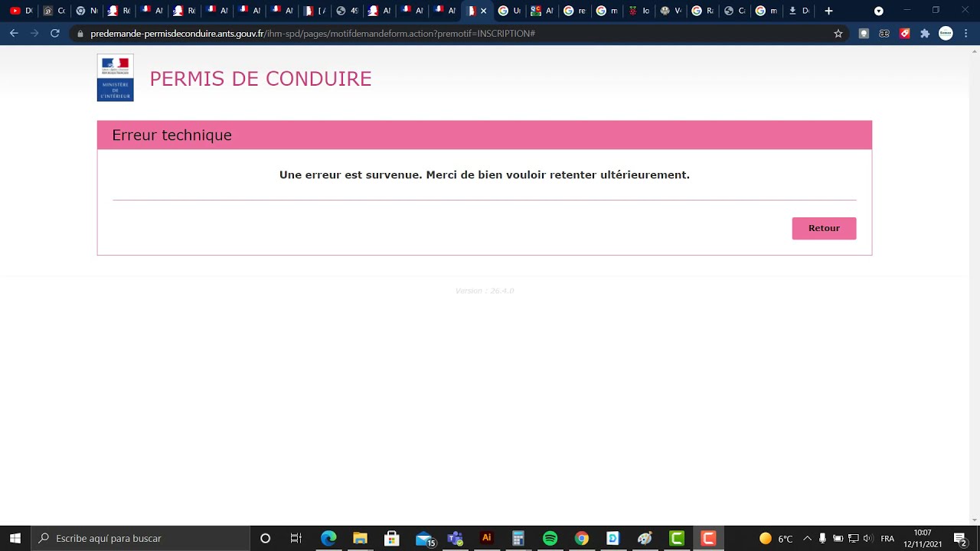Screen dimensions: 980x551
Task: Launch Microsoft Edge from taskbar
Action: 328,538
